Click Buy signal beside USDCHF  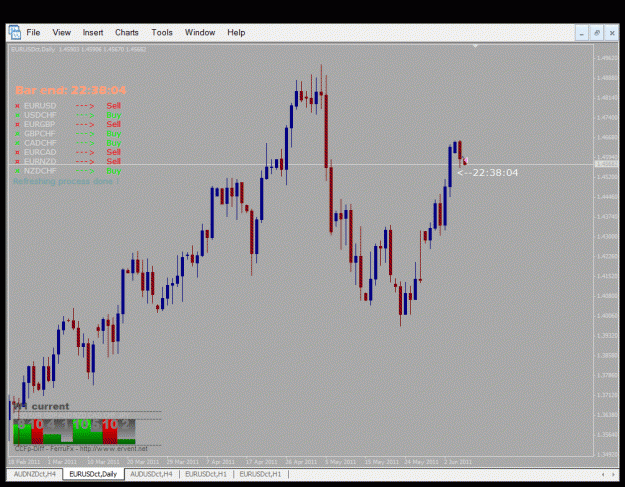coord(114,115)
